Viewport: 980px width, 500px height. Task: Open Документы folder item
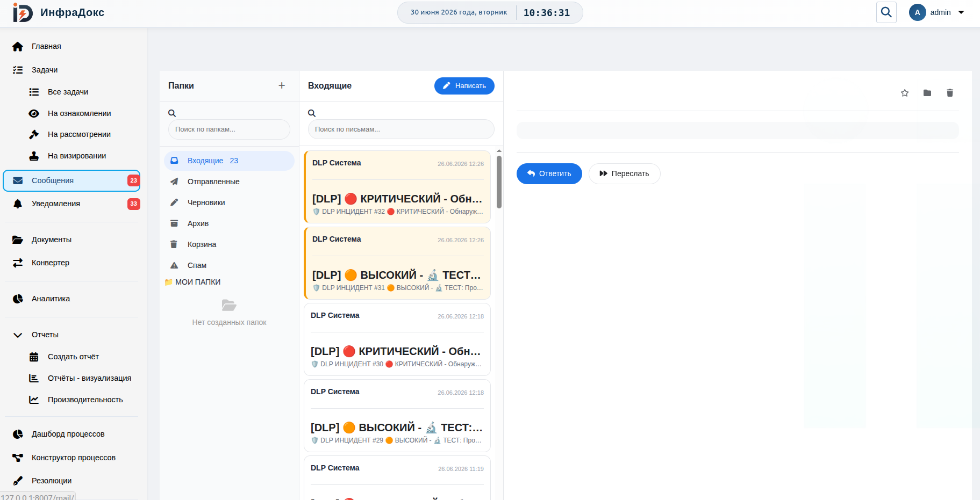pyautogui.click(x=71, y=240)
